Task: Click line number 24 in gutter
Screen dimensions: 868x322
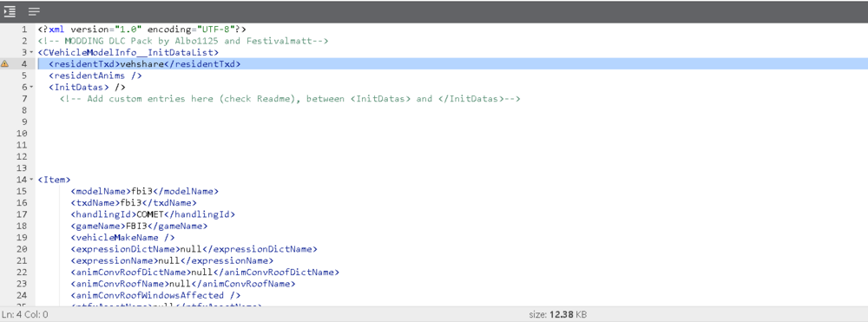Action: [x=22, y=295]
